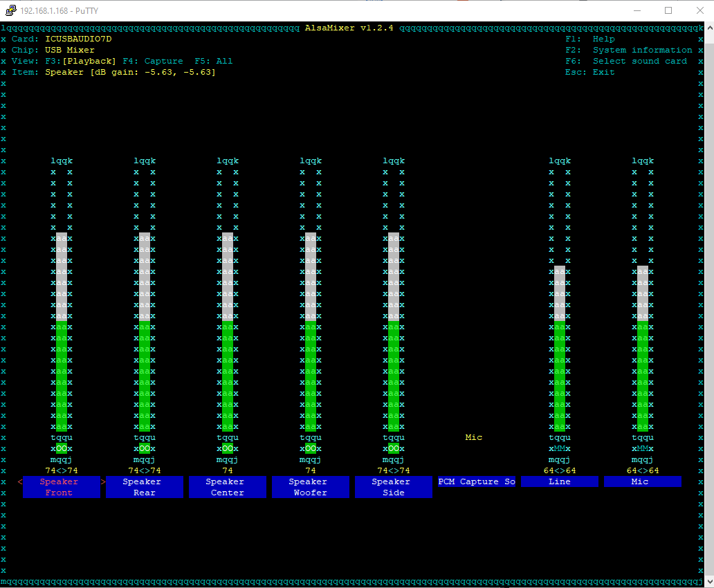Toggle mute box under Speaker Woofer
This screenshot has width=714, height=588.
pyautogui.click(x=311, y=448)
